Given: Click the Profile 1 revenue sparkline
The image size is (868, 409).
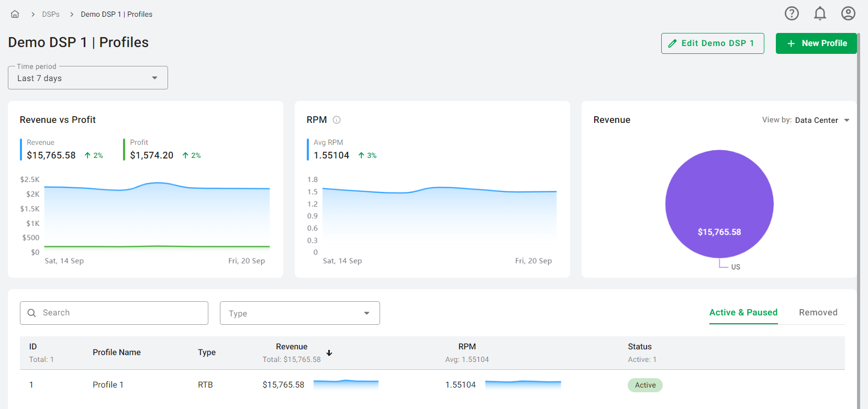Looking at the screenshot, I should coord(346,384).
